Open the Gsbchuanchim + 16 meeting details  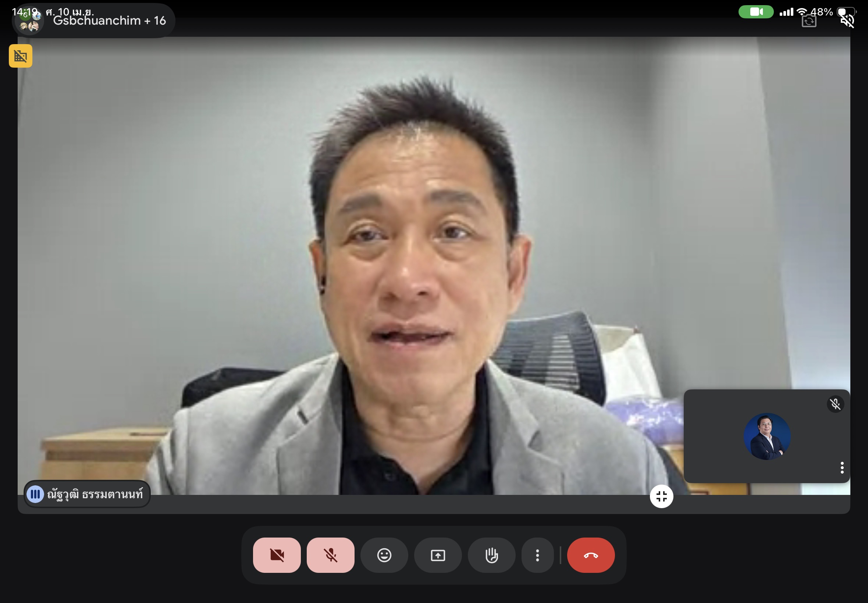point(109,20)
